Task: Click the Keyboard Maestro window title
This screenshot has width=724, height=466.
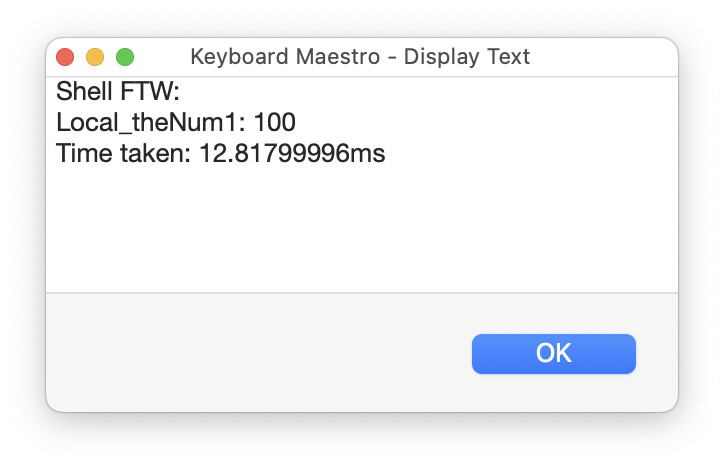Action: tap(360, 57)
